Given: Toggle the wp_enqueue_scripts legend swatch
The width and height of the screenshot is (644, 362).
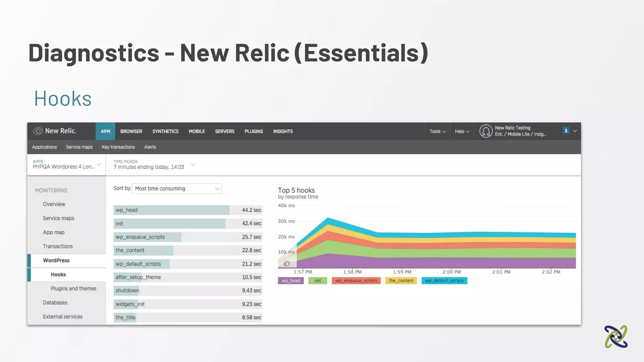Looking at the screenshot, I should [356, 281].
